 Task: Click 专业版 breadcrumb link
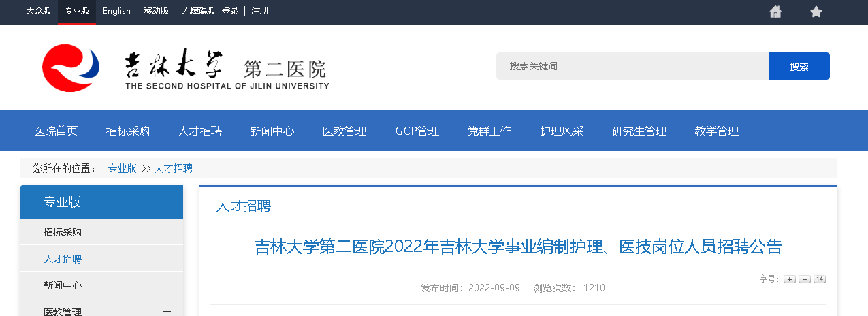click(122, 168)
